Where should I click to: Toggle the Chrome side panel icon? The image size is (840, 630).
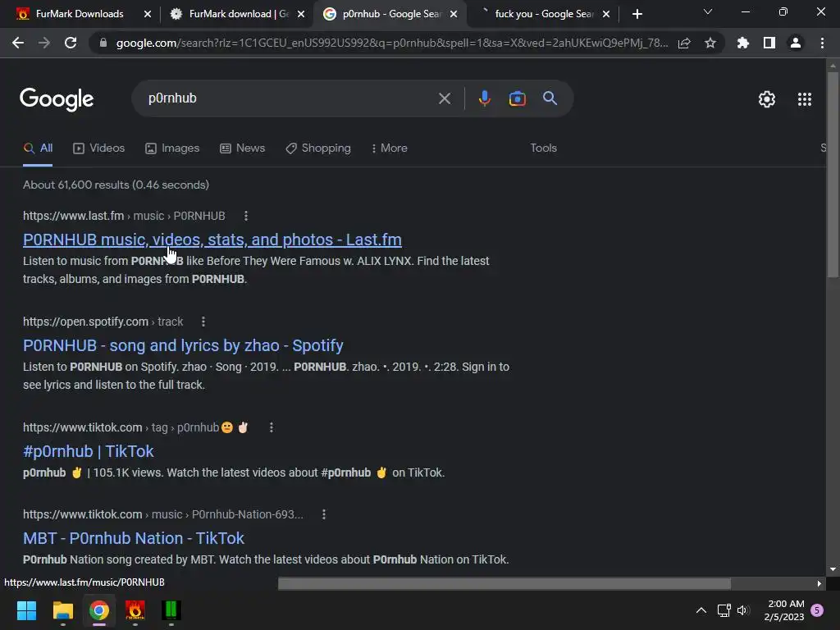(769, 43)
